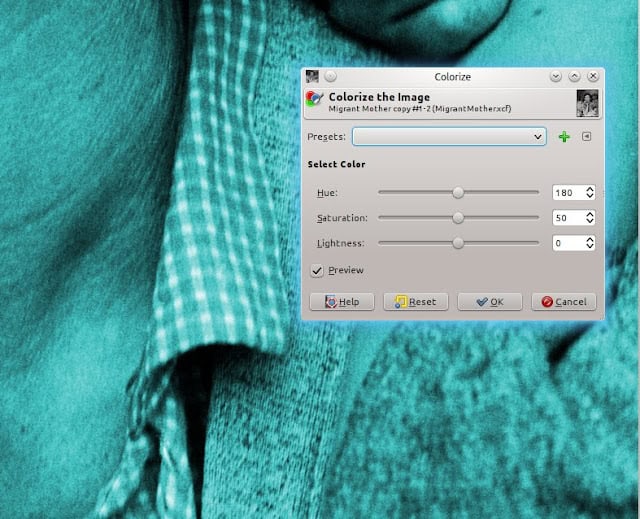Click the Help button

[x=342, y=302]
